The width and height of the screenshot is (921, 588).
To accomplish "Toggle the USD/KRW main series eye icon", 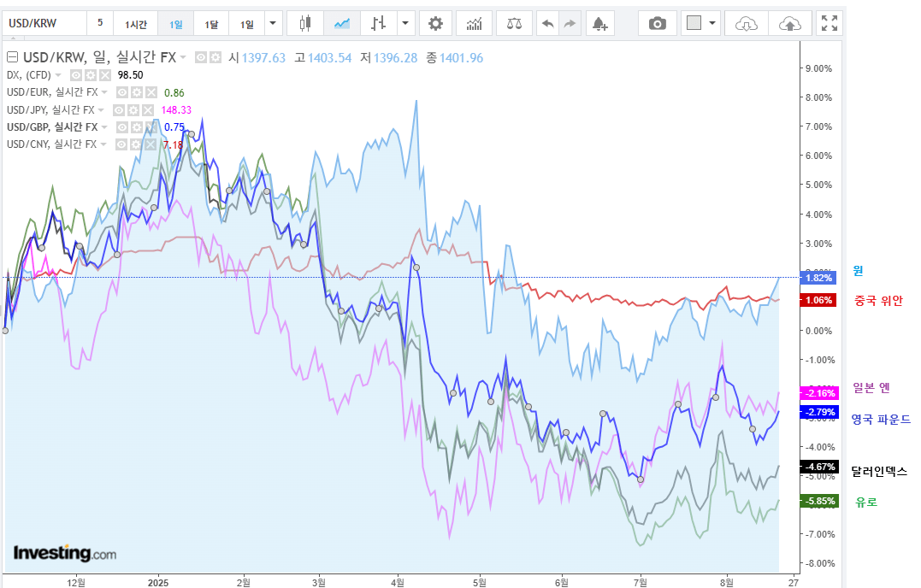I will point(201,57).
